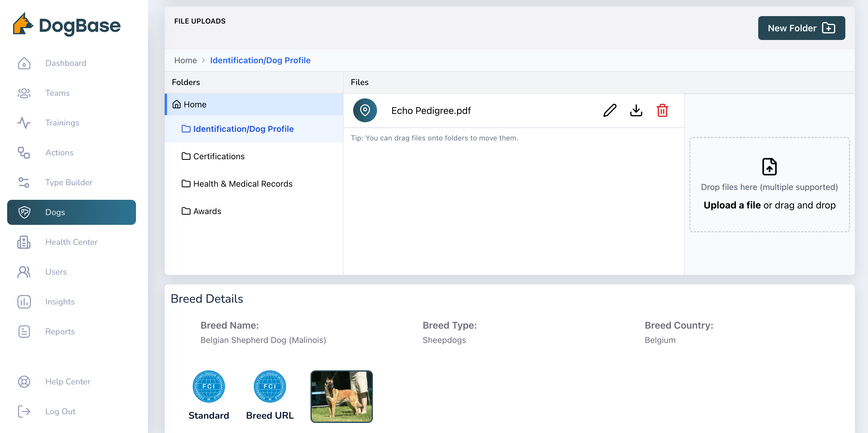Delete Echo Pedigree.pdf with red trash icon

[x=662, y=111]
